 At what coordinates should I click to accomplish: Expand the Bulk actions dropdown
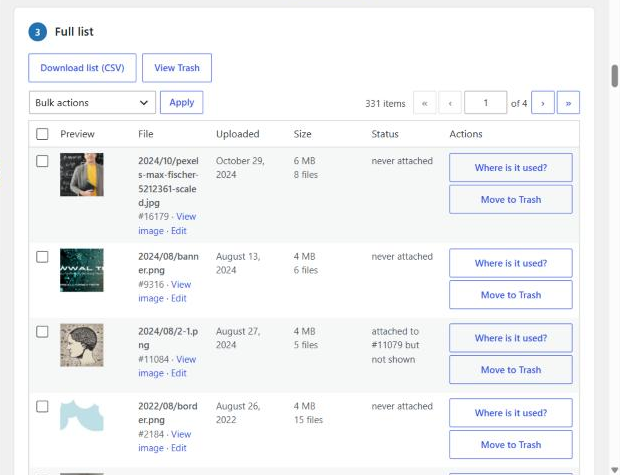(x=92, y=103)
